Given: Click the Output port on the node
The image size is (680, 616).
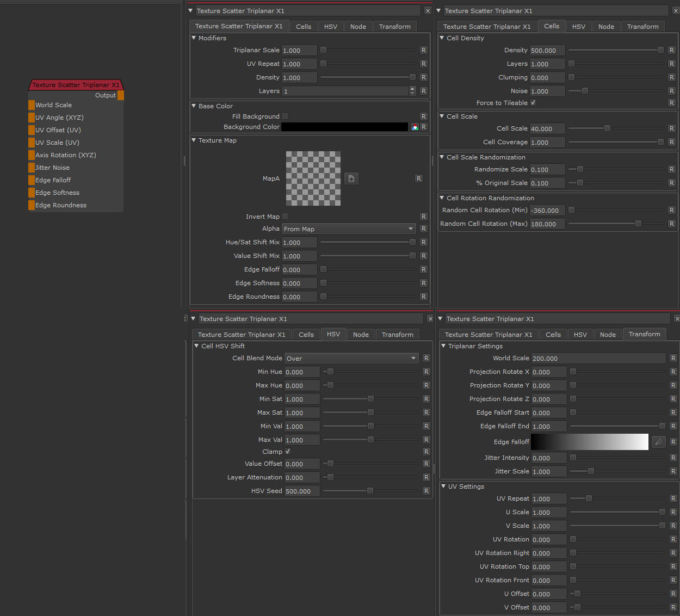Looking at the screenshot, I should pyautogui.click(x=121, y=95).
